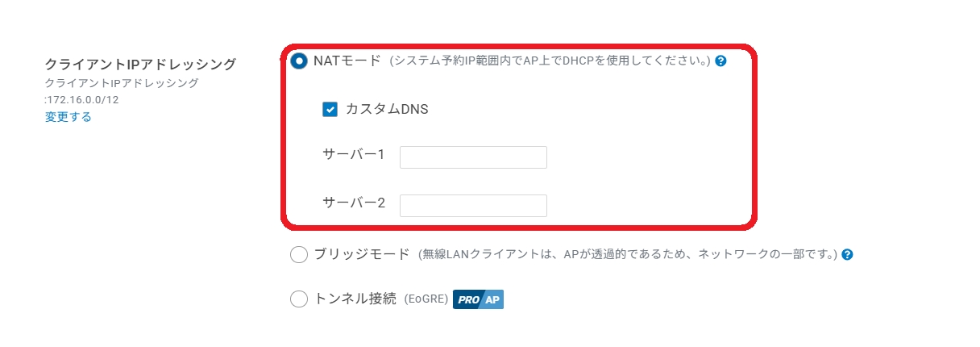Screen dimensions: 980x347
Task: Click the help icon beside ブリッジモード description
Action: (847, 254)
